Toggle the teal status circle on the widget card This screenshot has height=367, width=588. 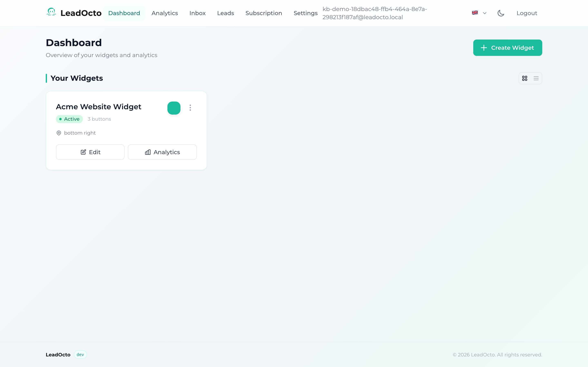[174, 108]
